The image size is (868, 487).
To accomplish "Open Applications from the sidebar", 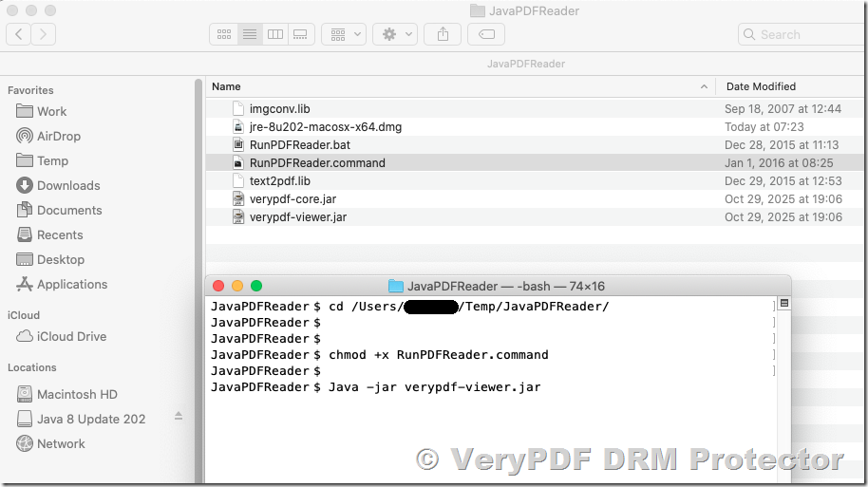I will coord(72,285).
